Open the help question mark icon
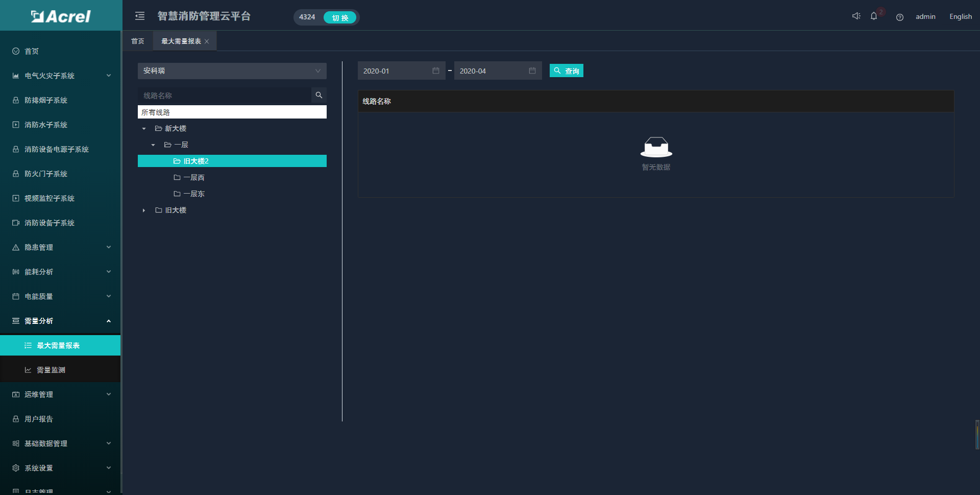 point(900,17)
